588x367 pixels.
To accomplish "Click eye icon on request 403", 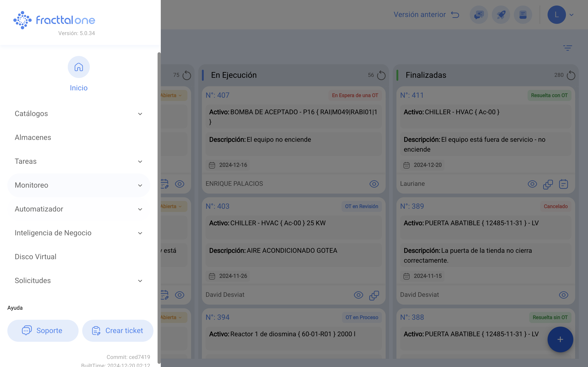I will point(358,295).
